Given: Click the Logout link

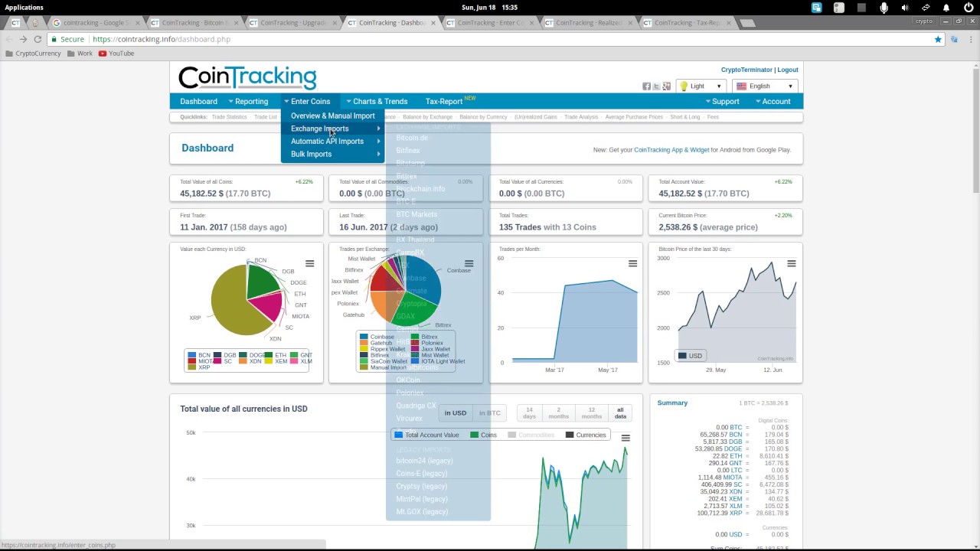Looking at the screenshot, I should pos(788,70).
